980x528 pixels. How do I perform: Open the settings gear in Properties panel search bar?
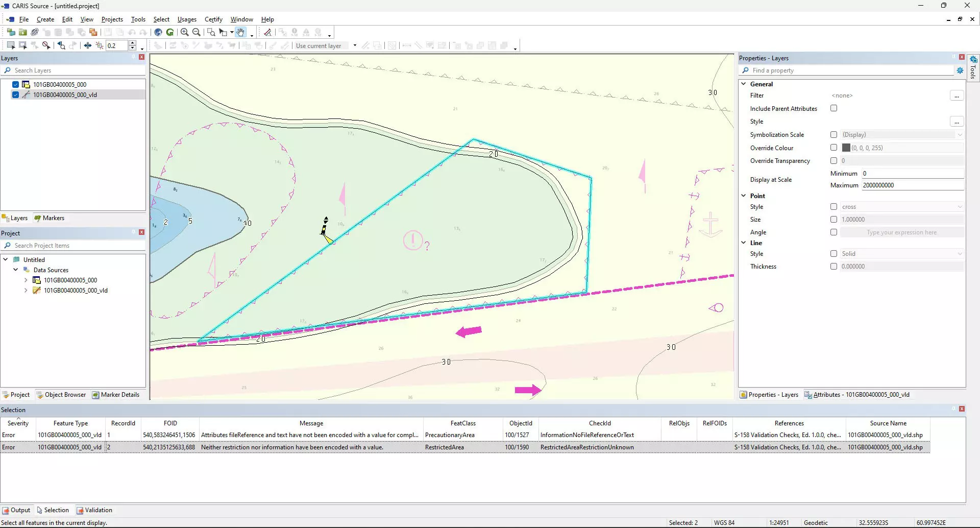[x=960, y=70]
